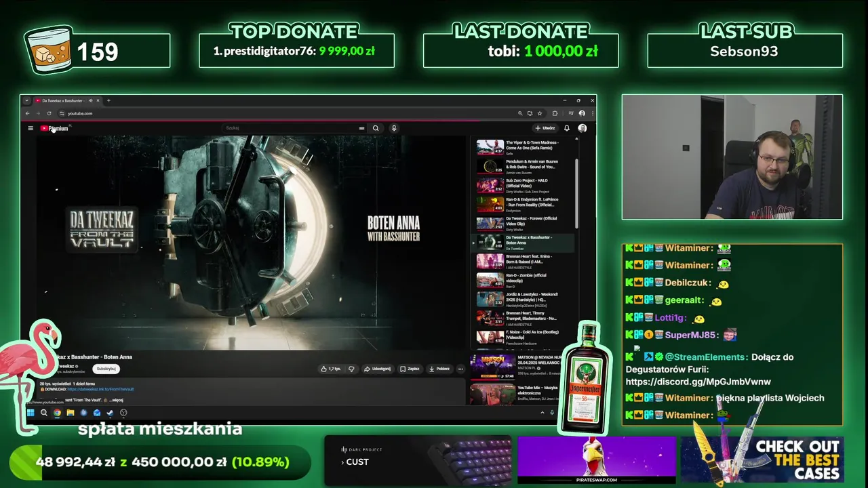Go to the YouTube Premium home logo
The image size is (868, 488).
click(54, 128)
